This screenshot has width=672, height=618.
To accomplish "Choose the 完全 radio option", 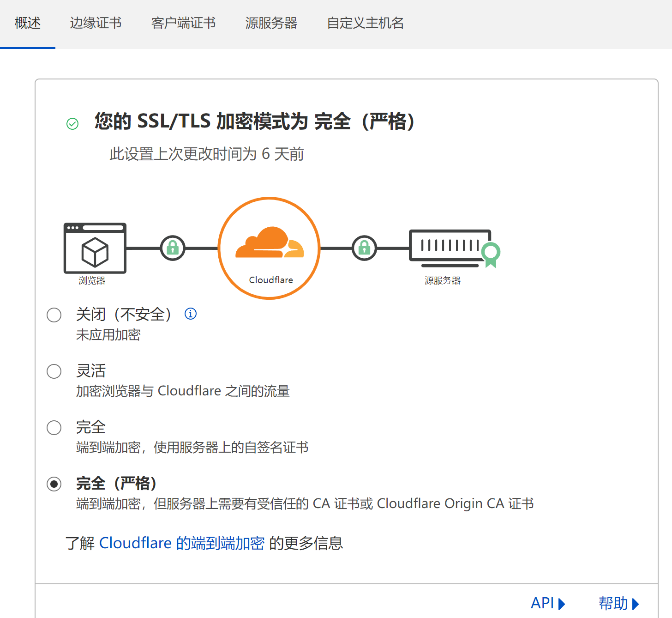I will pos(54,428).
